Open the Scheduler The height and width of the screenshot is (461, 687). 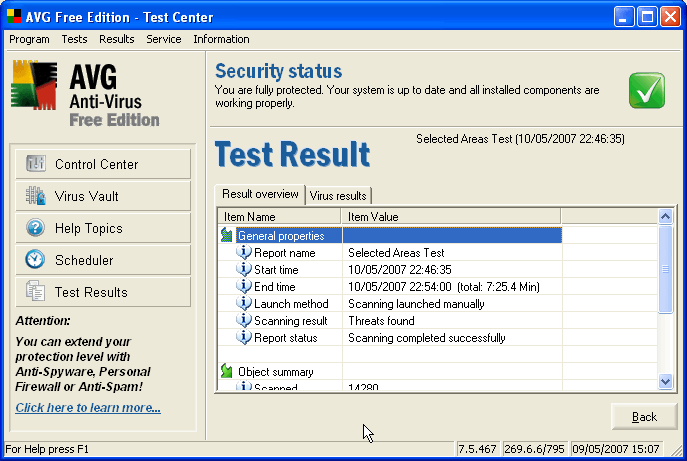[x=103, y=260]
